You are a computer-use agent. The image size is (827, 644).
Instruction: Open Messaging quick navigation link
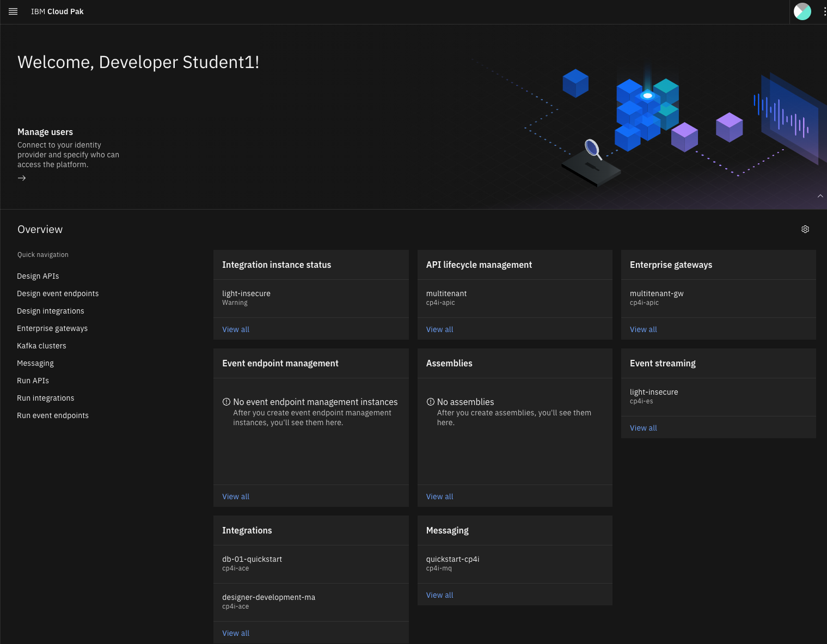35,363
